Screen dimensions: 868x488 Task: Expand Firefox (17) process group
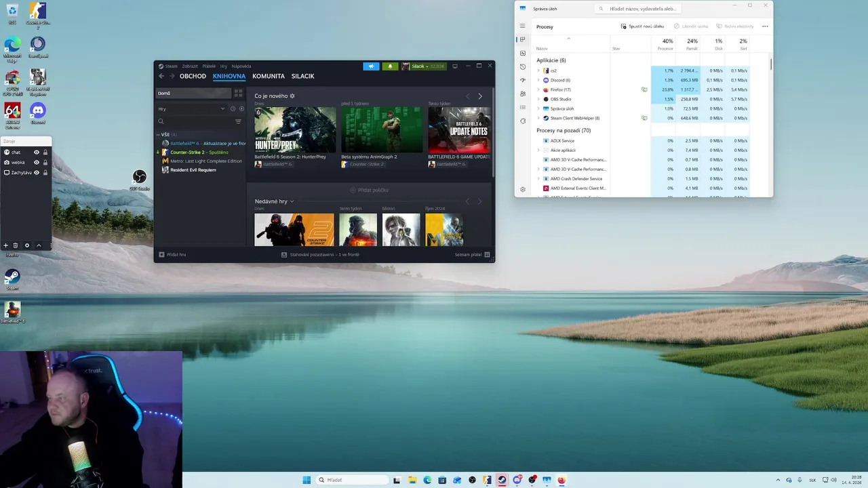click(538, 89)
